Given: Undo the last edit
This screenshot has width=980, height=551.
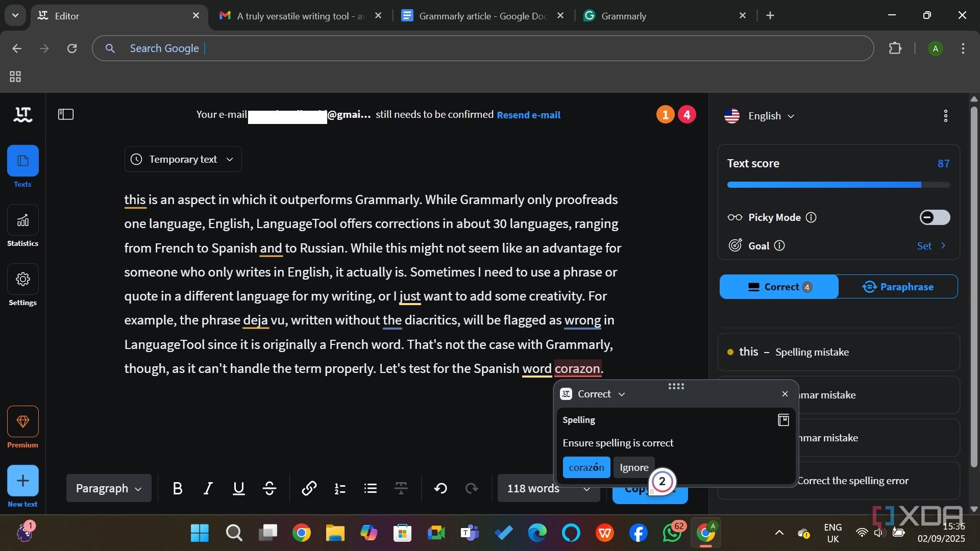Looking at the screenshot, I should (440, 489).
